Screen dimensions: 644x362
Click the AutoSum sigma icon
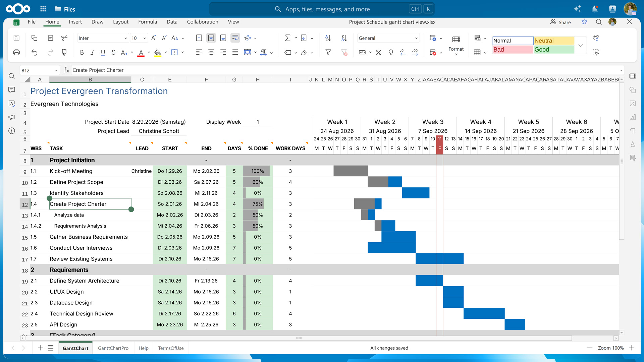click(x=287, y=38)
